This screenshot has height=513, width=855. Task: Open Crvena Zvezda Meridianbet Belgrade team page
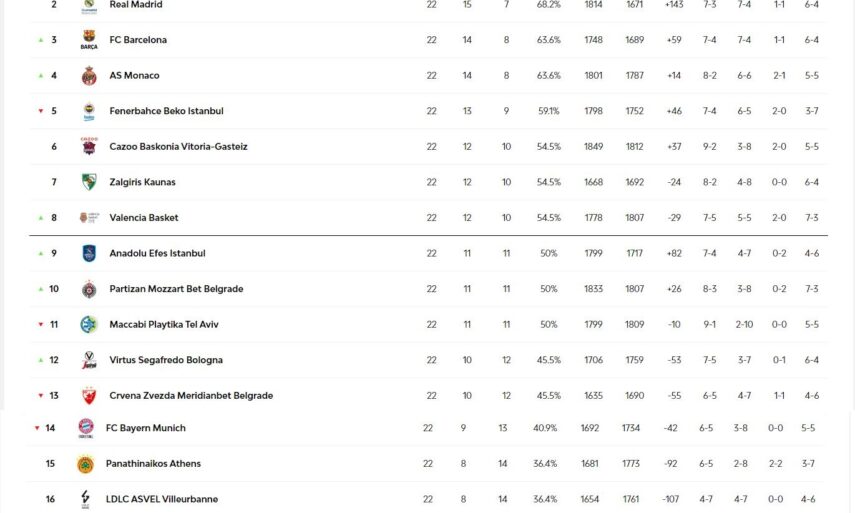coord(191,396)
